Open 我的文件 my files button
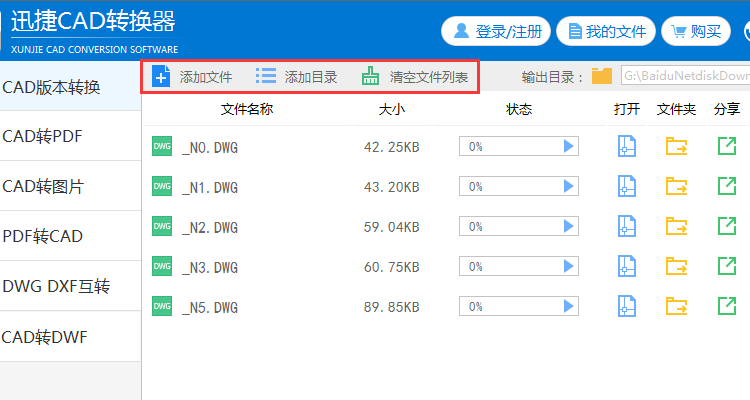 [606, 32]
